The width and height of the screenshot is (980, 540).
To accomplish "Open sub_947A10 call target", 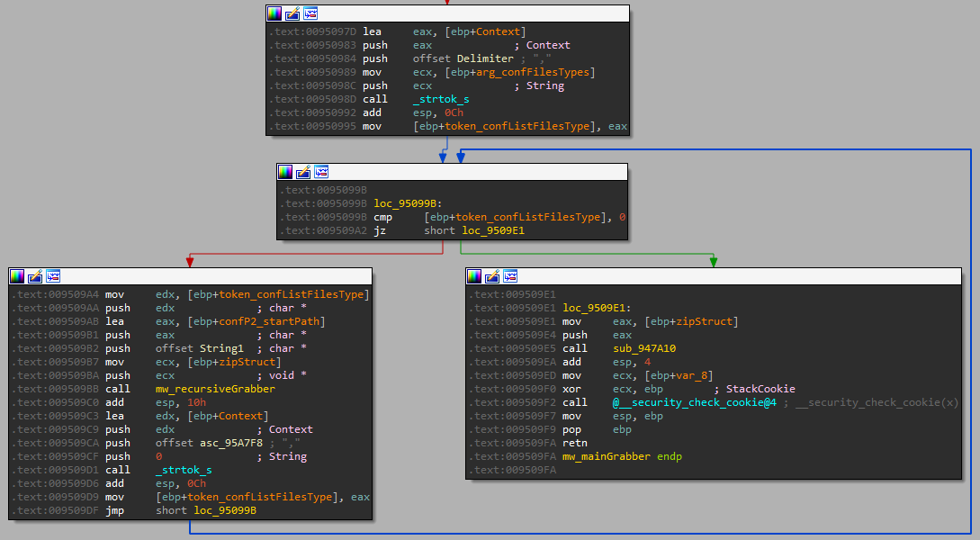I will pos(644,349).
